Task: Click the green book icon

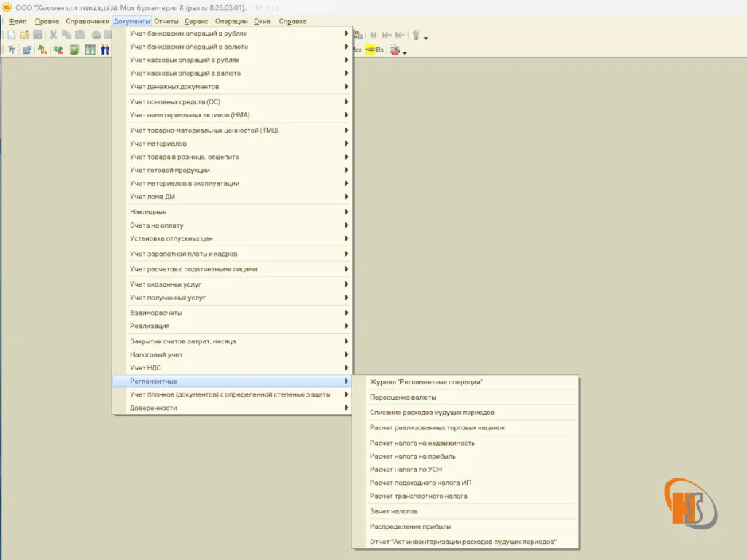Action: tap(74, 50)
